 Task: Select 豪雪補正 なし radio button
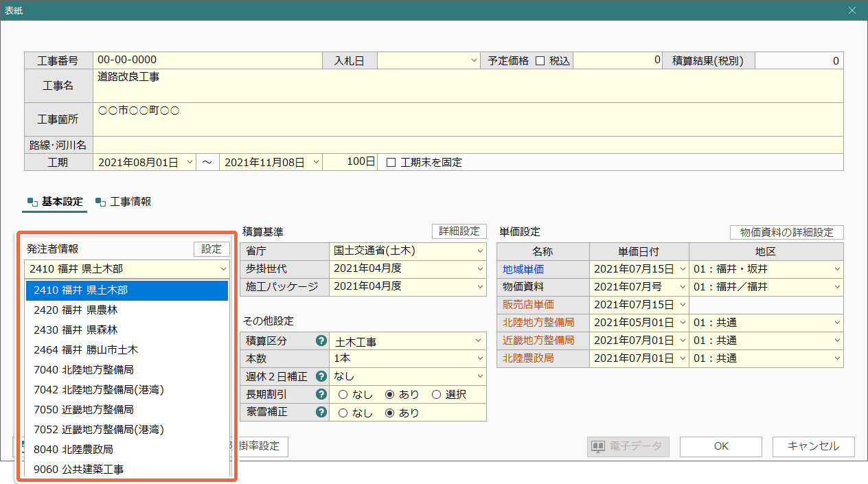pos(343,413)
